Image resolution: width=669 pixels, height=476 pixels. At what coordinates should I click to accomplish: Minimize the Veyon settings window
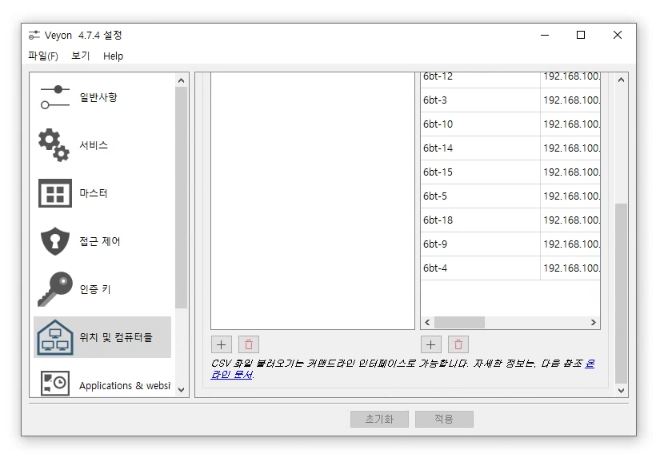pos(545,35)
